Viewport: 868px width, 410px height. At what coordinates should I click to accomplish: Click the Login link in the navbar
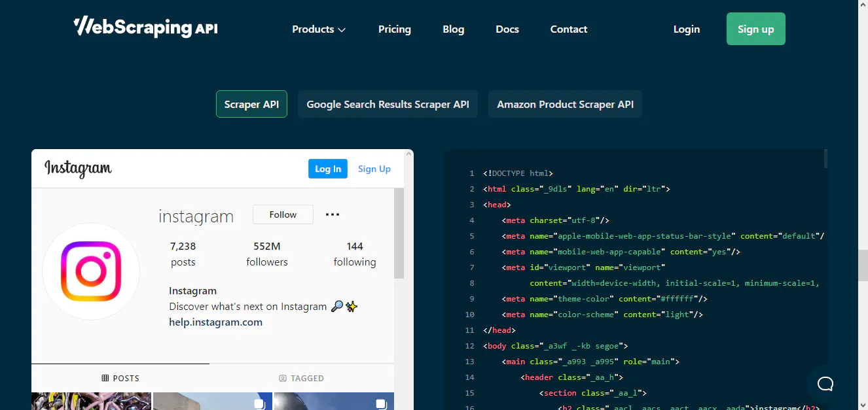(x=686, y=29)
